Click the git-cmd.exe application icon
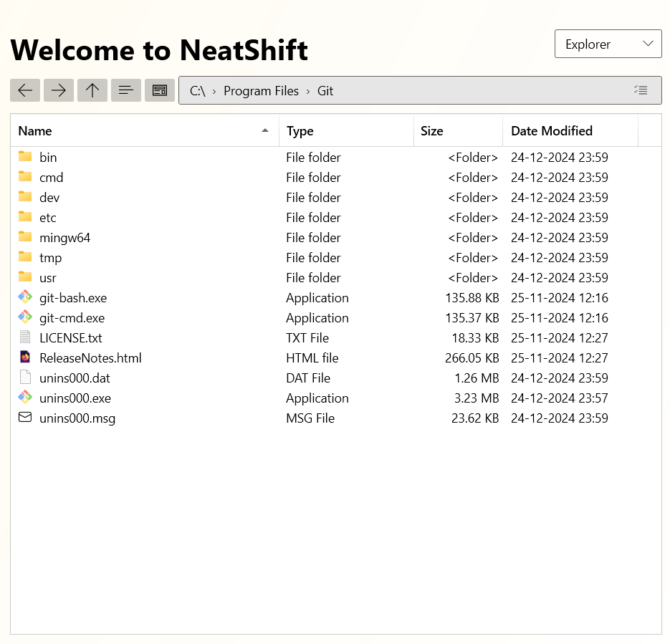Viewport: 670px width, 644px height. point(24,317)
